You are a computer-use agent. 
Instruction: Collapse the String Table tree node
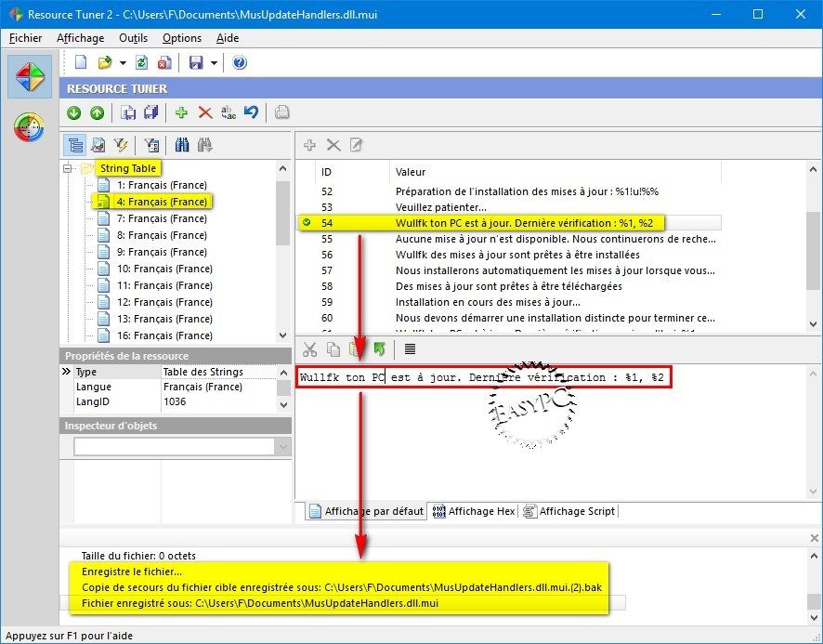click(x=67, y=168)
